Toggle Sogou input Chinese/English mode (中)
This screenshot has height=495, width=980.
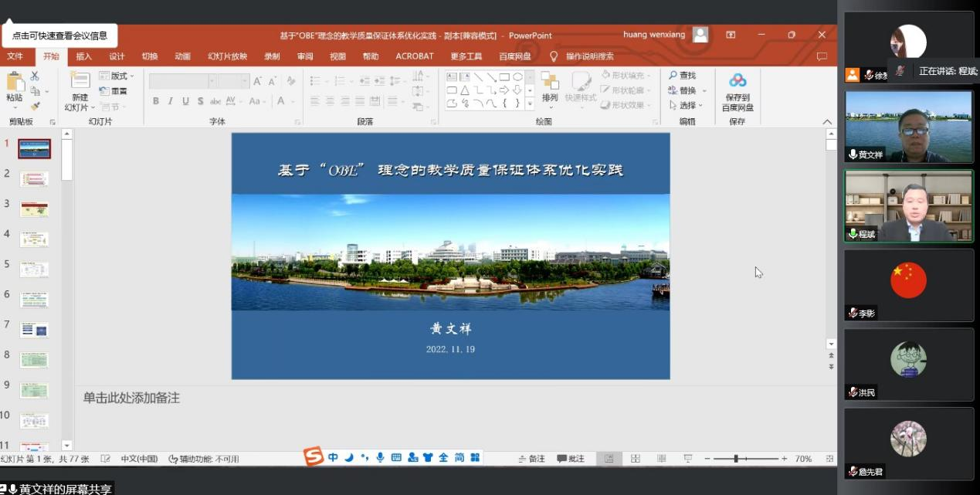click(333, 458)
